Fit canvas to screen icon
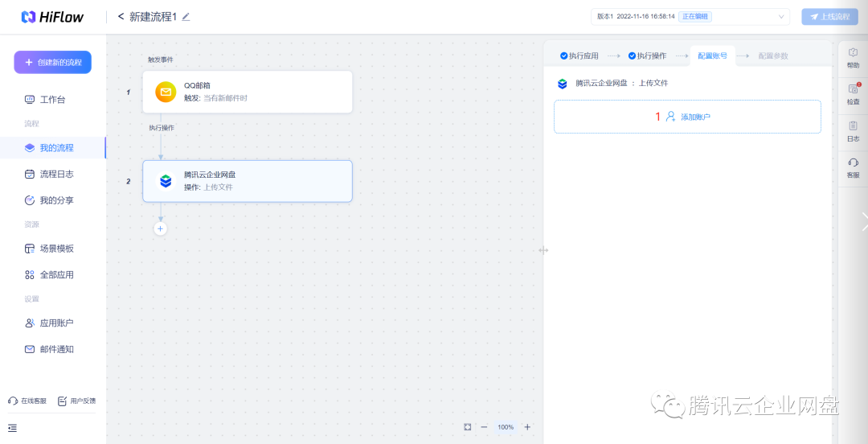 (x=468, y=427)
